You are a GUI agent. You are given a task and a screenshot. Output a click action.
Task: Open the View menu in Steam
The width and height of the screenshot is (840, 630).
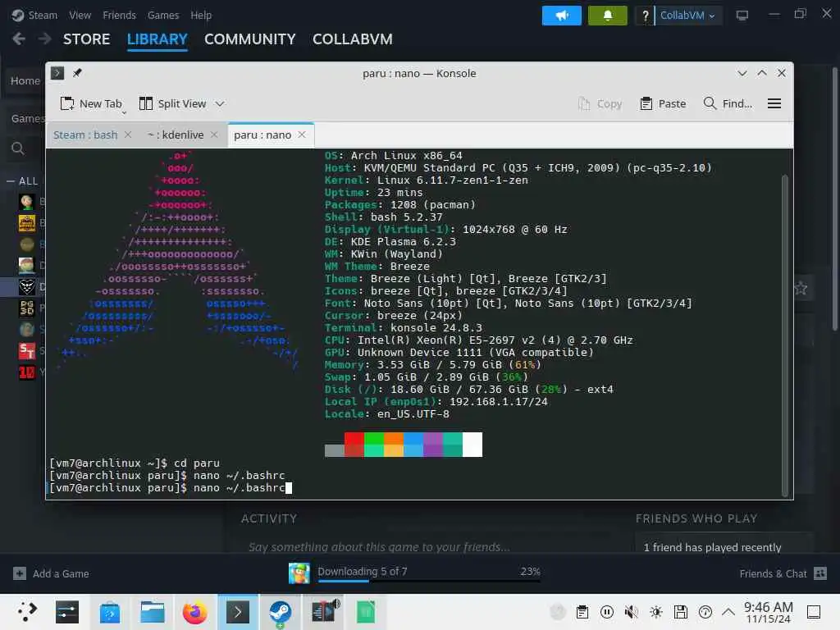[80, 15]
